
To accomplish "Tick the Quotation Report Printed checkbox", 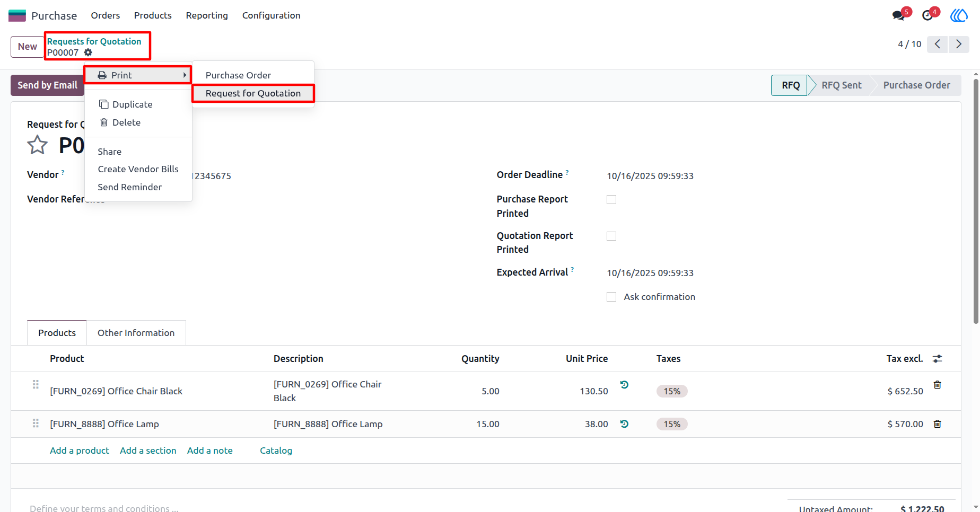I will click(x=611, y=236).
